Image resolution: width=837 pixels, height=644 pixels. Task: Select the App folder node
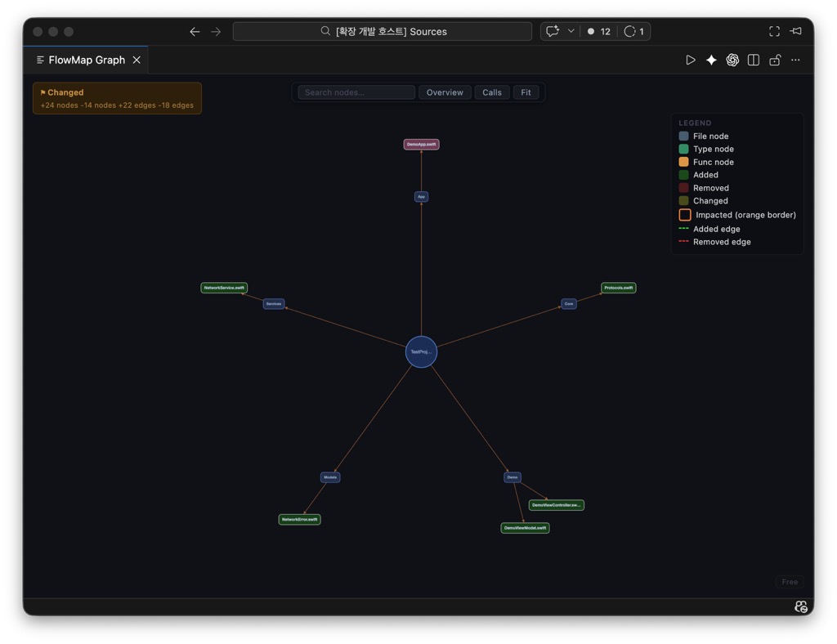421,196
